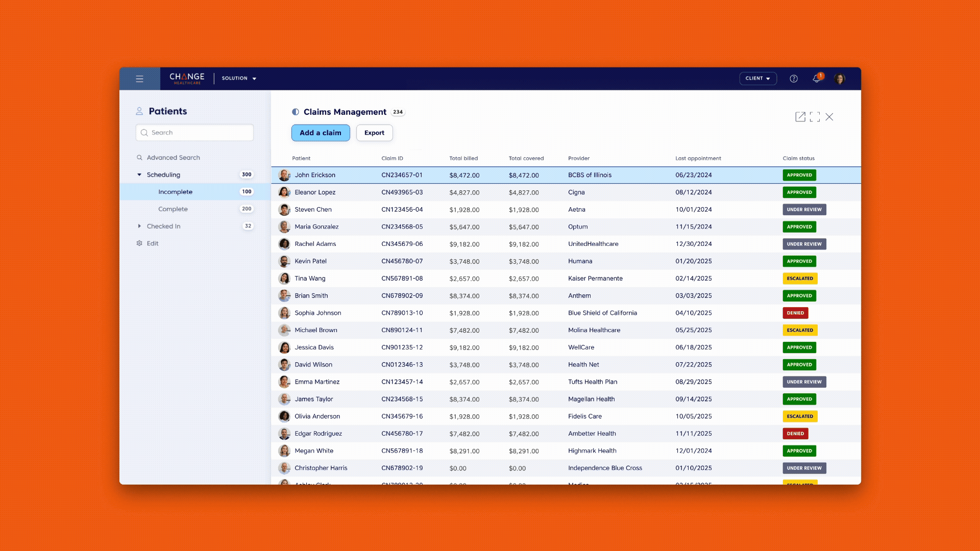Expand claims panel to fullscreen icon
Screen dimensions: 980x551
[815, 117]
